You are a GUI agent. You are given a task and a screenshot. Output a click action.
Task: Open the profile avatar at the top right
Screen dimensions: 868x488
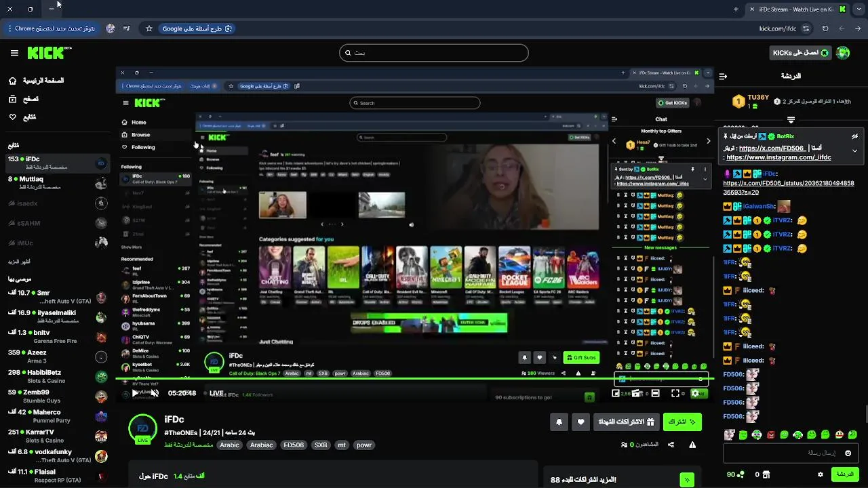(843, 53)
